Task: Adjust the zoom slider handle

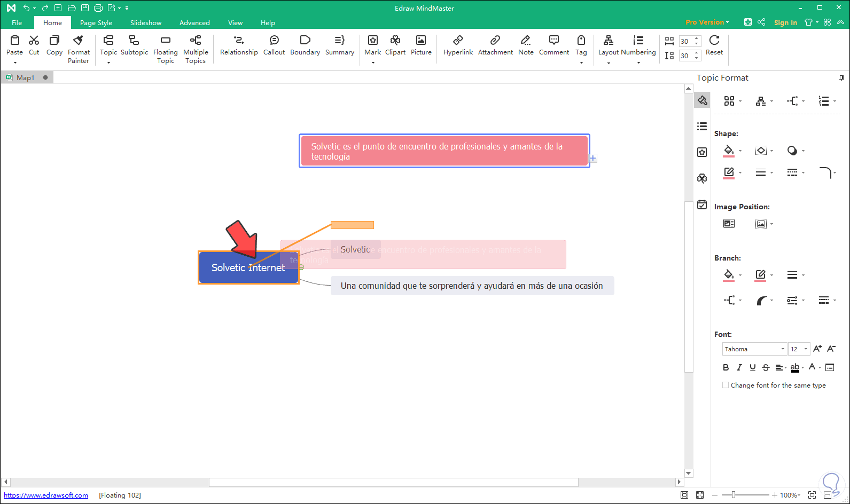Action: 734,495
